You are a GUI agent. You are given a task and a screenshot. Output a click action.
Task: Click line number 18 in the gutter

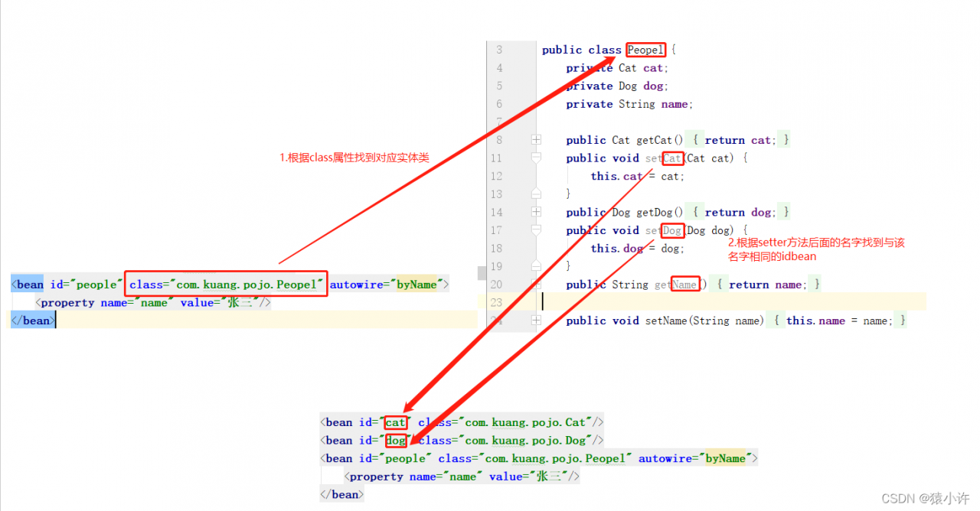(x=496, y=248)
